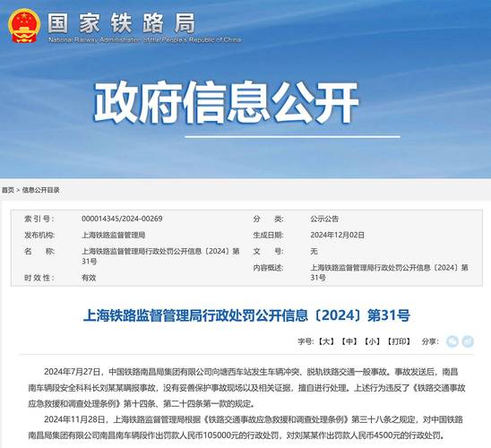Open the 首页 breadcrumb link
The image size is (491, 448).
tap(8, 190)
